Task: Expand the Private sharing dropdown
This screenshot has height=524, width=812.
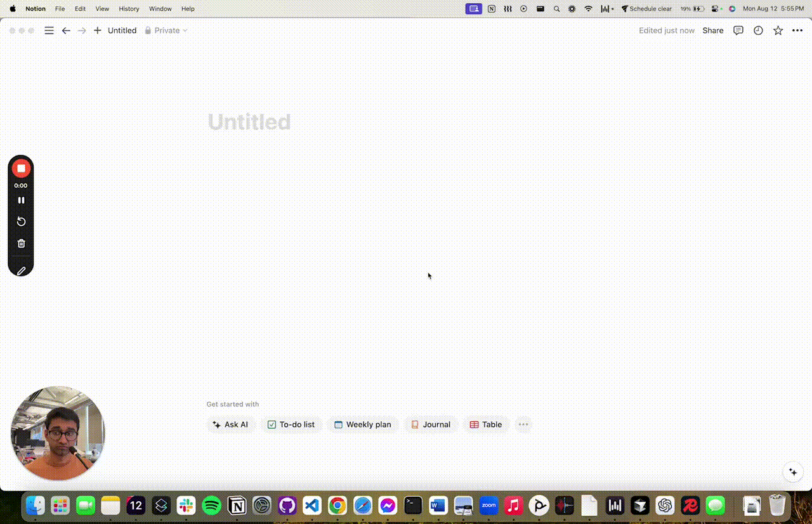Action: 166,30
